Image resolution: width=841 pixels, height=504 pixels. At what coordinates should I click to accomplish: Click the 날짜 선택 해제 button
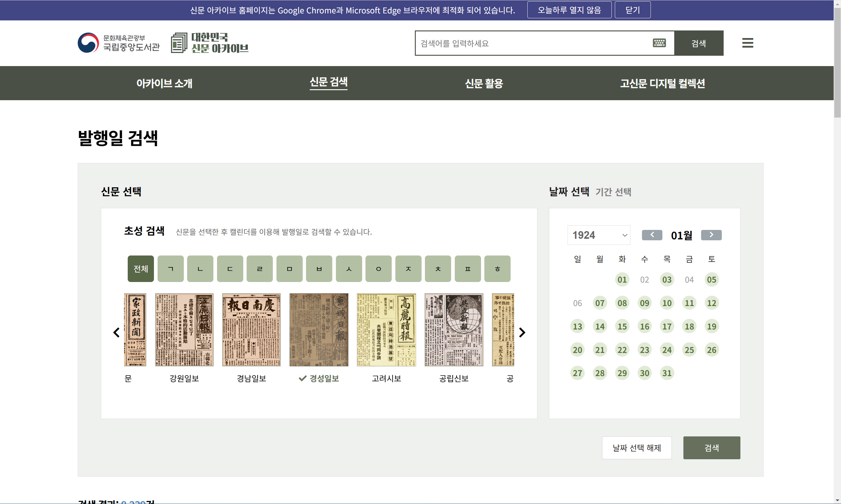pos(636,448)
